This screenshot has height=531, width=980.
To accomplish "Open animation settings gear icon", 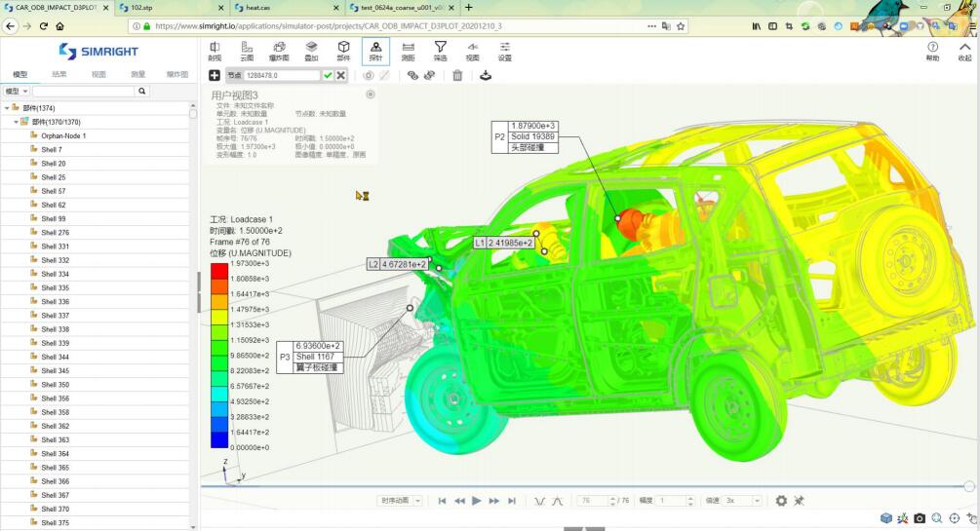I will [x=781, y=501].
